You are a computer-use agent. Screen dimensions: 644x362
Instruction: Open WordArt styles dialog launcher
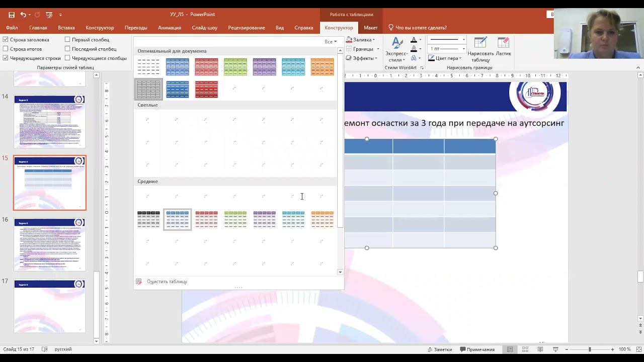[x=422, y=67]
